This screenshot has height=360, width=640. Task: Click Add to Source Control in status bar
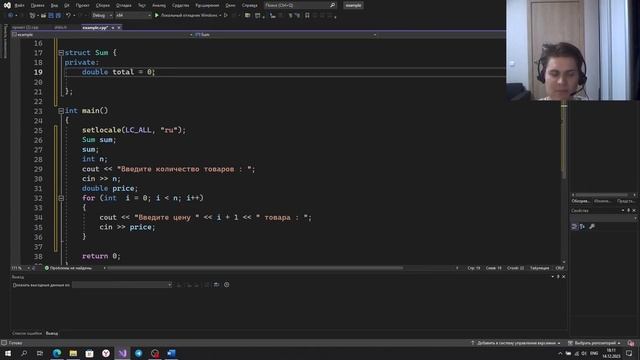[516, 343]
